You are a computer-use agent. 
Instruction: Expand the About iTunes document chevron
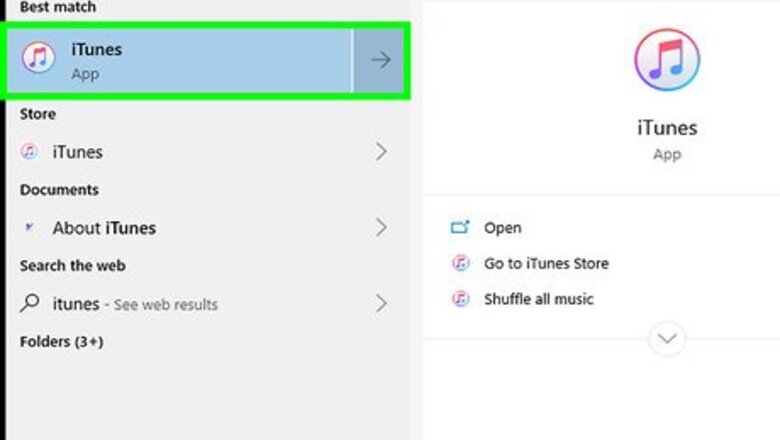point(381,228)
